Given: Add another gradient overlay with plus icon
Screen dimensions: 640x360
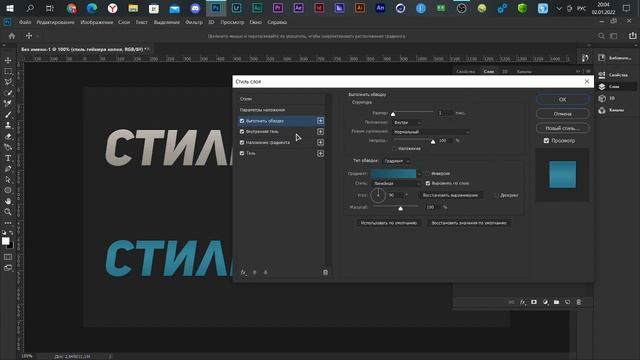Looking at the screenshot, I should click(x=320, y=142).
